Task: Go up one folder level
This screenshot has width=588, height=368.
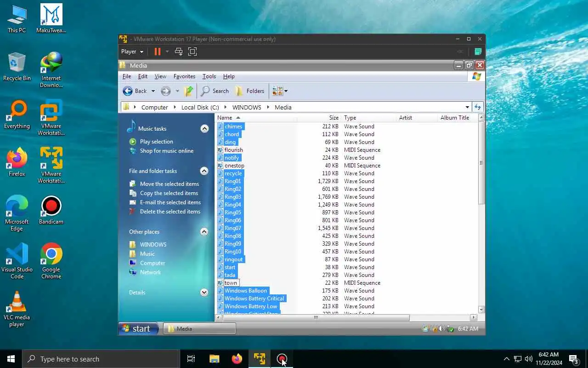Action: pyautogui.click(x=188, y=91)
